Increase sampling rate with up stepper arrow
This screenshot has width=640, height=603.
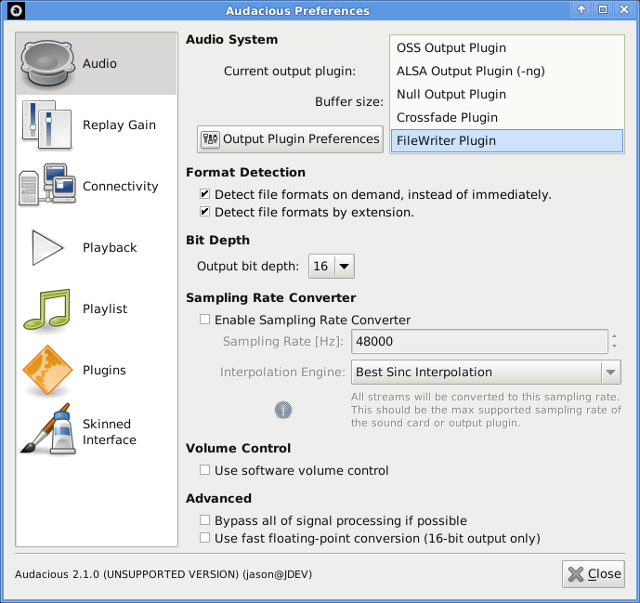coord(614,336)
